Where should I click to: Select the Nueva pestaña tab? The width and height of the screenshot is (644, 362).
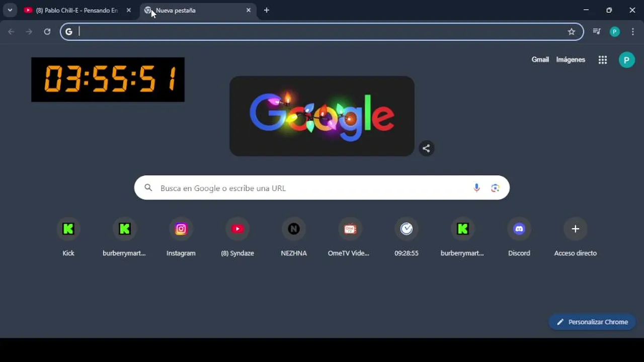tap(198, 10)
